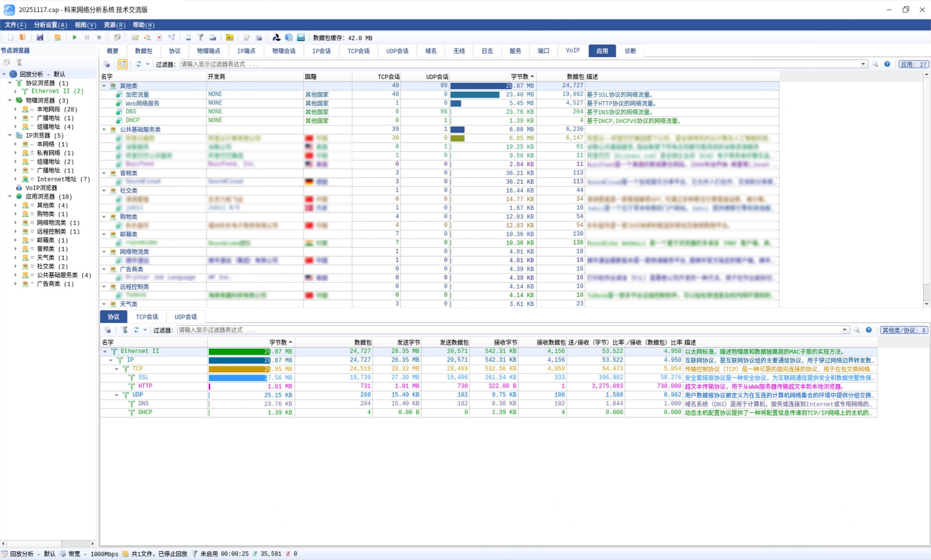This screenshot has width=931, height=560.
Task: Expand the 应用浏览器 node in the node browser
Action: pos(10,196)
